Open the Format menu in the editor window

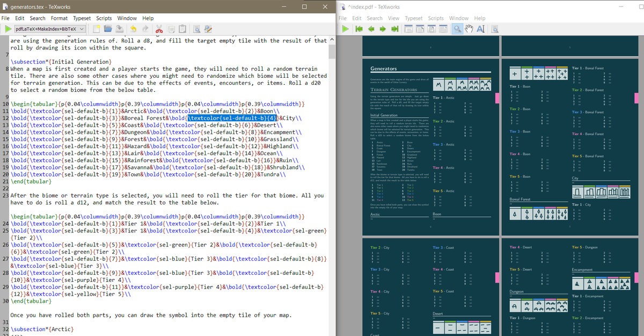[59, 18]
